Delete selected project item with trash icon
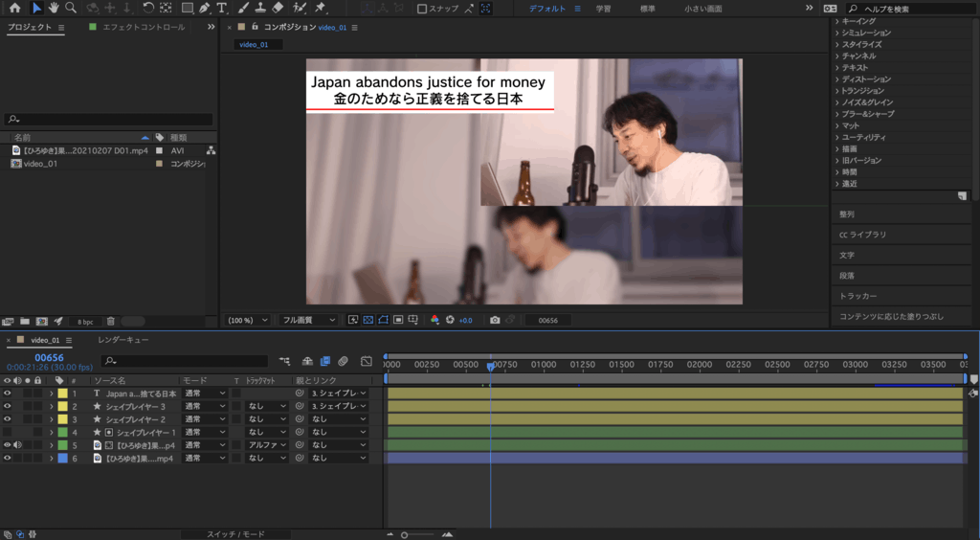The height and width of the screenshot is (540, 980). point(111,322)
